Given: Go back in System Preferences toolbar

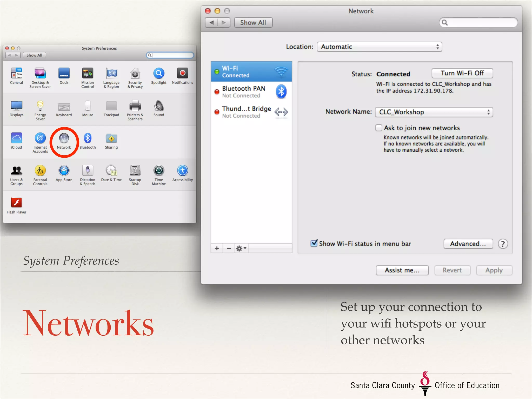Looking at the screenshot, I should [x=9, y=55].
